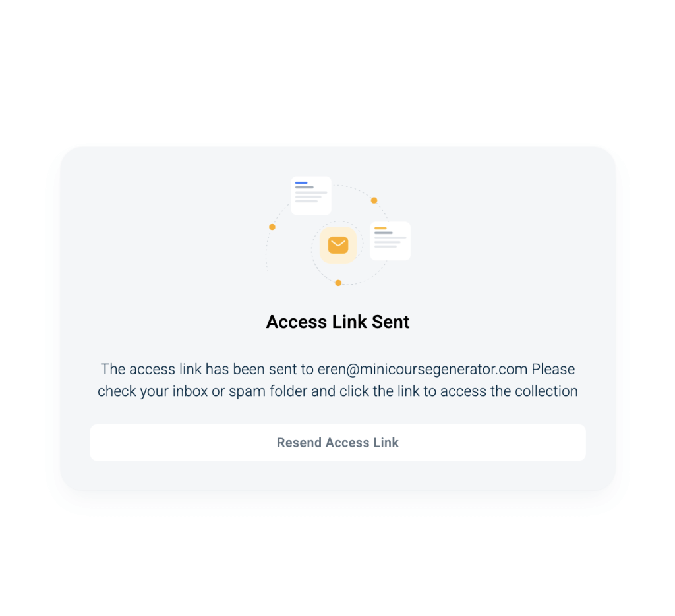This screenshot has height=616, width=675.
Task: Click the orange dot at top right of orbit
Action: tap(374, 200)
